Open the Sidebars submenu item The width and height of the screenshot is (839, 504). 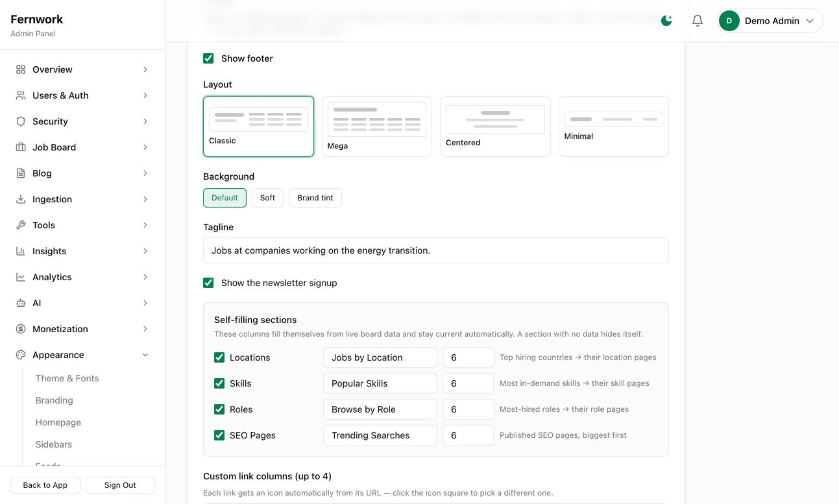coord(54,444)
